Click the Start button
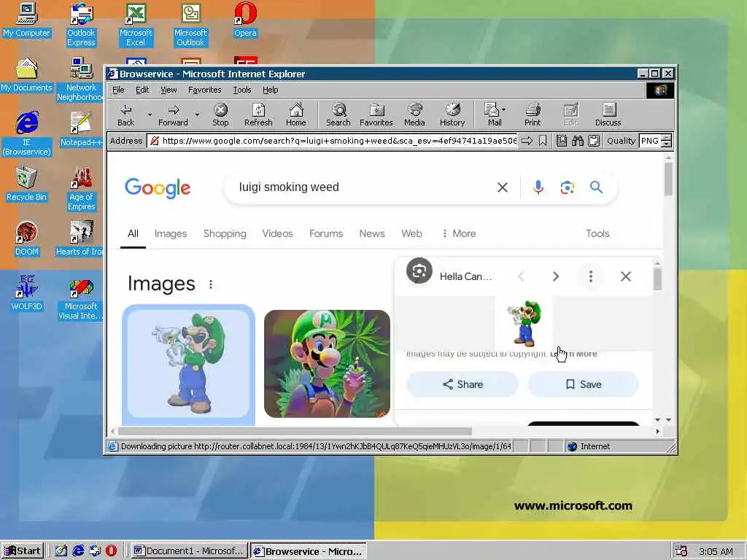 coord(23,551)
